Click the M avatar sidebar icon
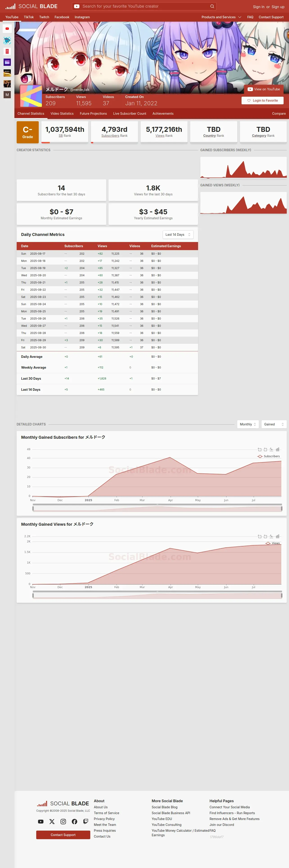Screen dimensions: 289x868 pyautogui.click(x=7, y=95)
